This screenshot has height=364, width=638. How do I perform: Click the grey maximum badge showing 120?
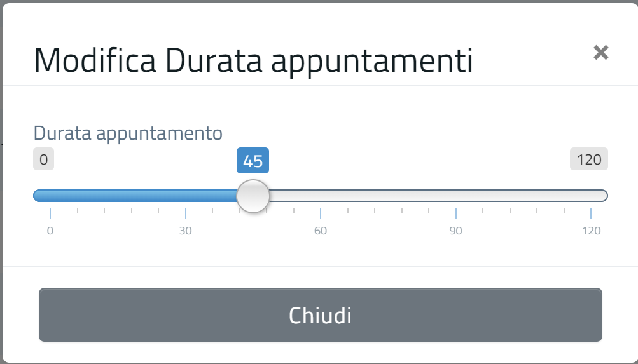tap(589, 159)
